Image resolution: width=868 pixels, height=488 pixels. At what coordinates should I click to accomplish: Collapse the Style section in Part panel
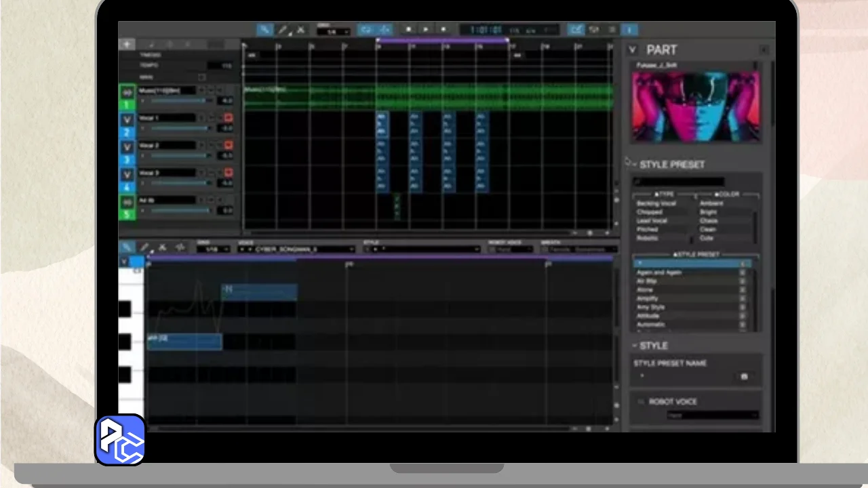[633, 346]
